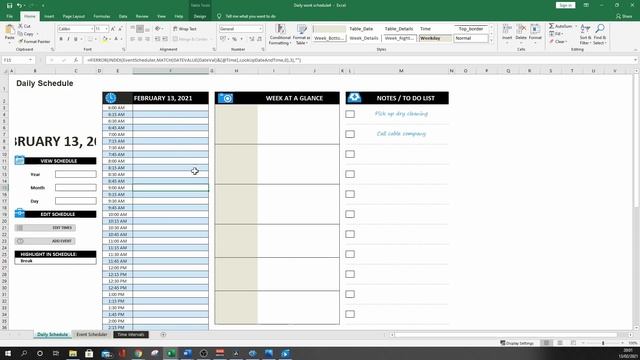Click the inbox icon in Notes / To Do List
The width and height of the screenshot is (640, 360).
(x=354, y=98)
